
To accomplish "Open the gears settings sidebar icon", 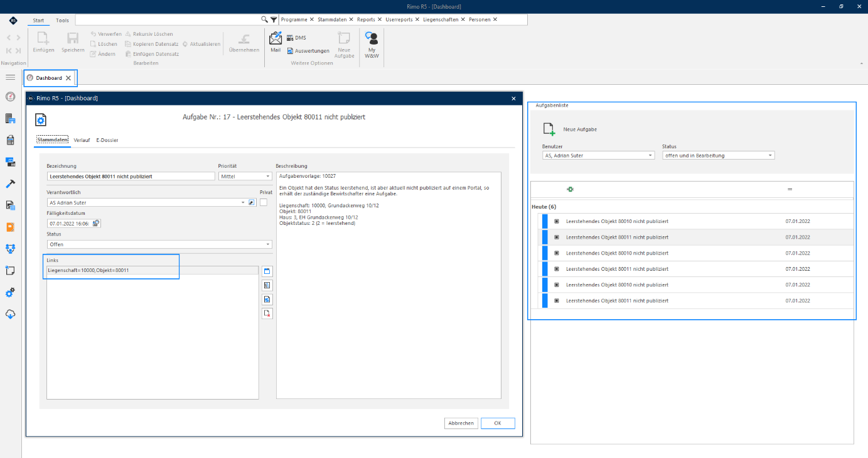I will (10, 292).
